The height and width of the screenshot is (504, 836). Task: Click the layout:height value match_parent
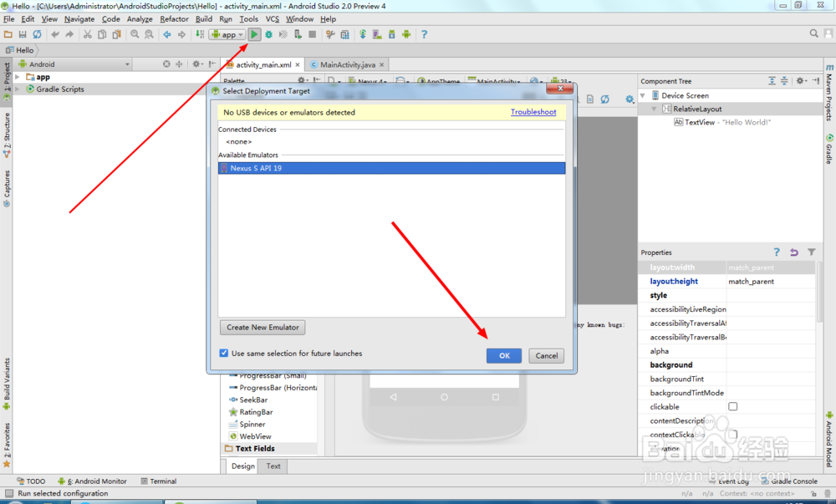(x=751, y=282)
